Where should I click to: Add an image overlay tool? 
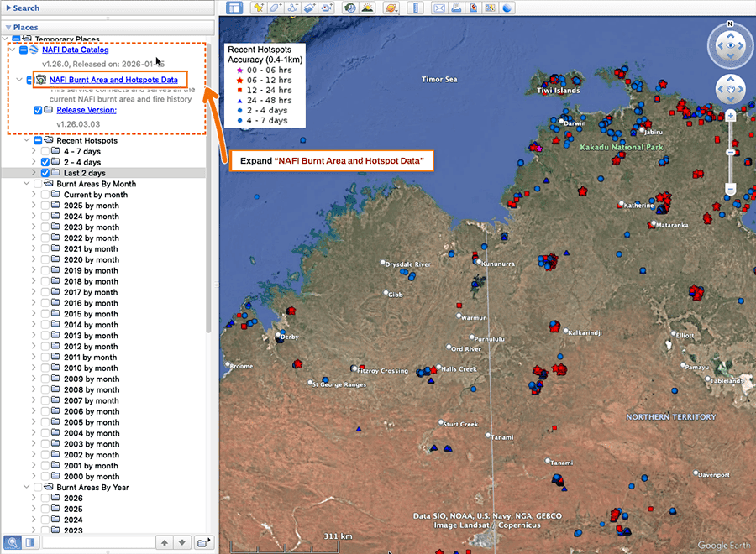tap(309, 8)
